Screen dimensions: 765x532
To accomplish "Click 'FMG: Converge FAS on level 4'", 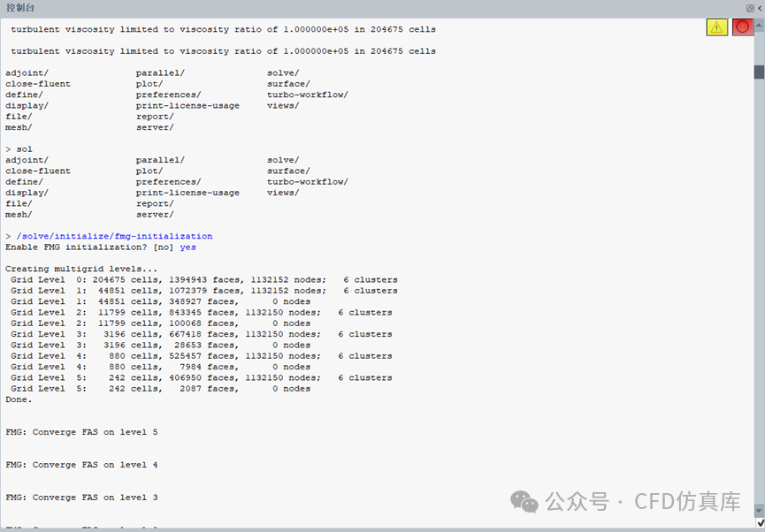I will [x=81, y=465].
